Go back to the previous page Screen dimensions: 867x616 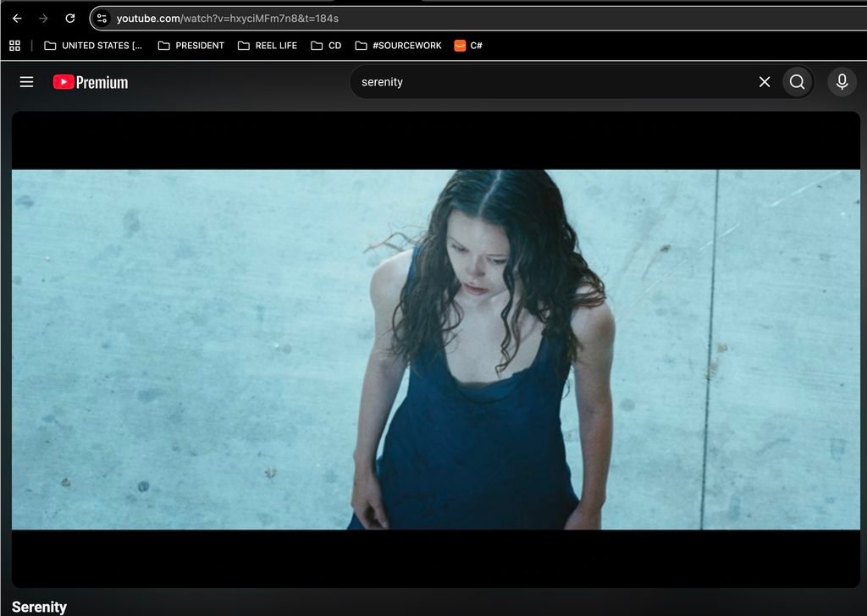(17, 19)
